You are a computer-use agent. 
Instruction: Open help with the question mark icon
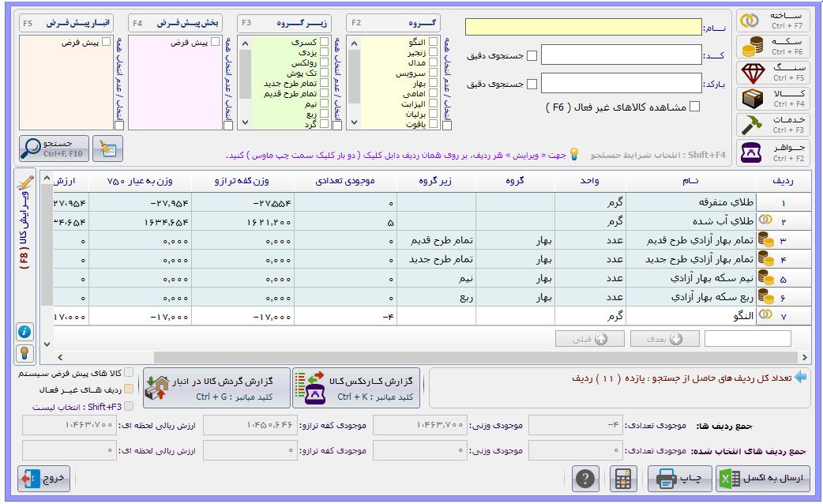[585, 479]
